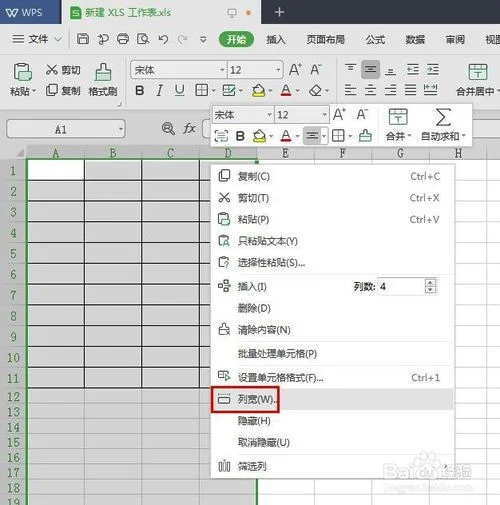Apply ribbon red font color
Viewport: 500px width, 505px height.
point(286,90)
